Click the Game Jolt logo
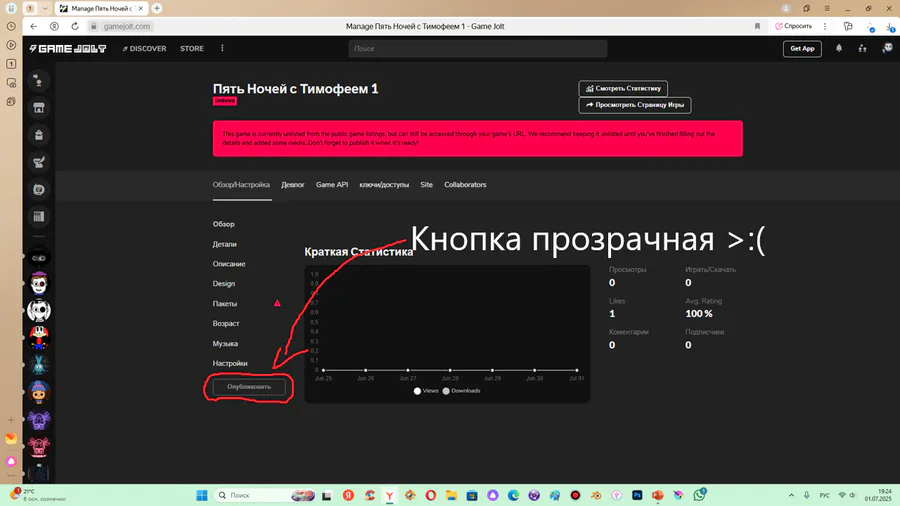900x506 pixels. pyautogui.click(x=68, y=49)
